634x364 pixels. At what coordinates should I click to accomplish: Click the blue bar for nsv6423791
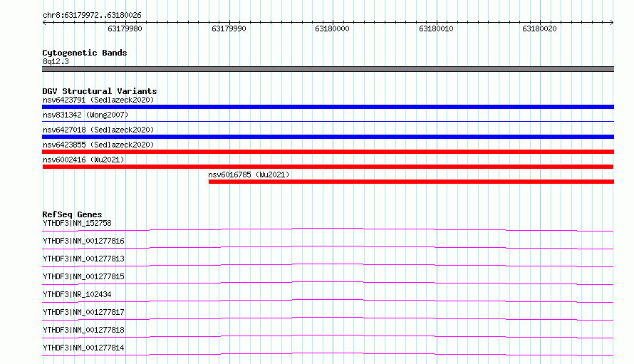[328, 107]
